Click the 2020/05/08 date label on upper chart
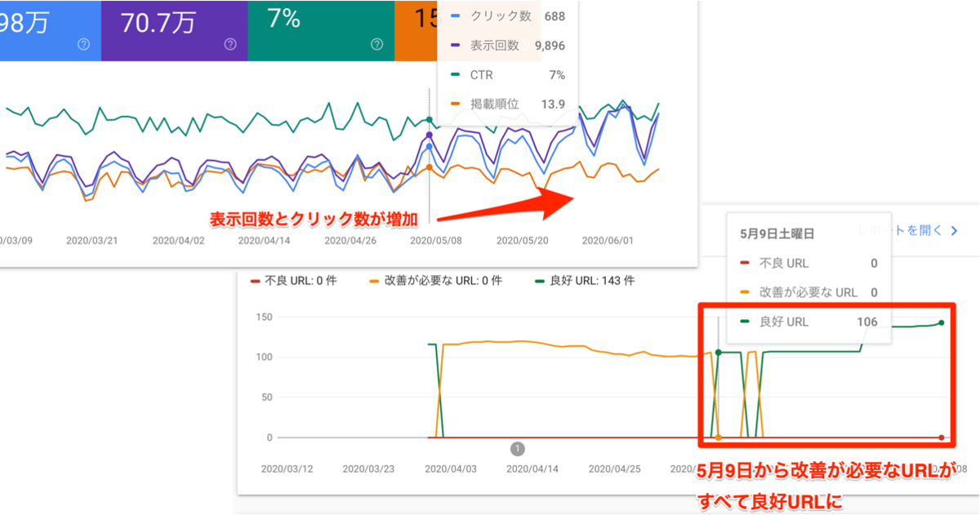The image size is (980, 515). [x=437, y=242]
